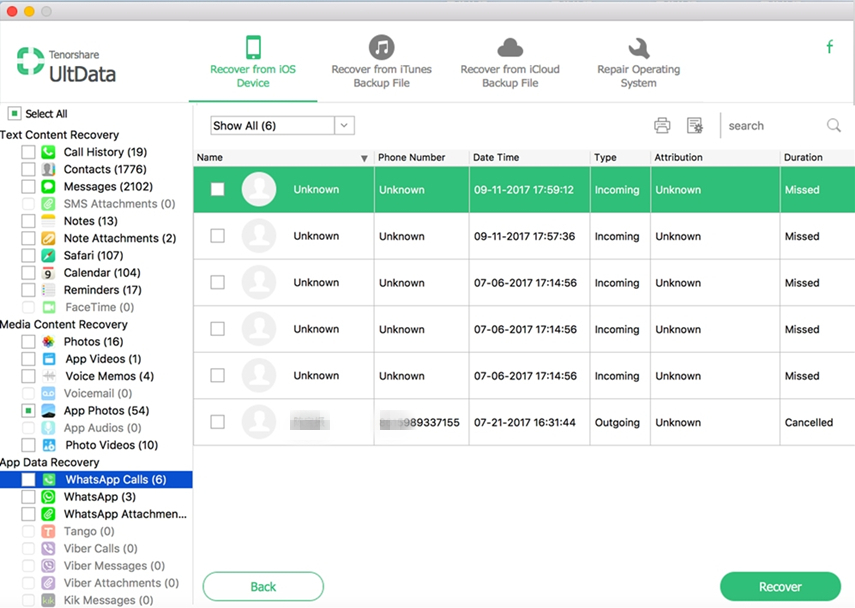The image size is (855, 608).
Task: Switch to Recover from iCloud Backup File tab
Action: 510,62
